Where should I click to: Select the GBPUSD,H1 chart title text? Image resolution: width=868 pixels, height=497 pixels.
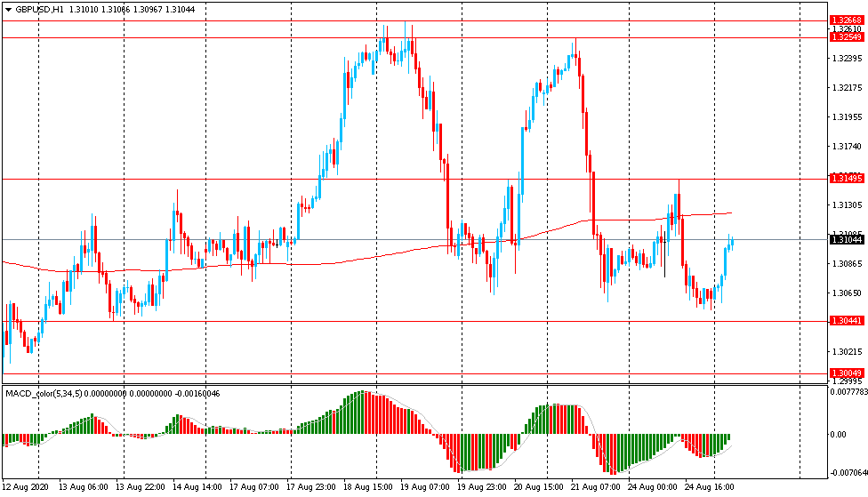(x=39, y=10)
